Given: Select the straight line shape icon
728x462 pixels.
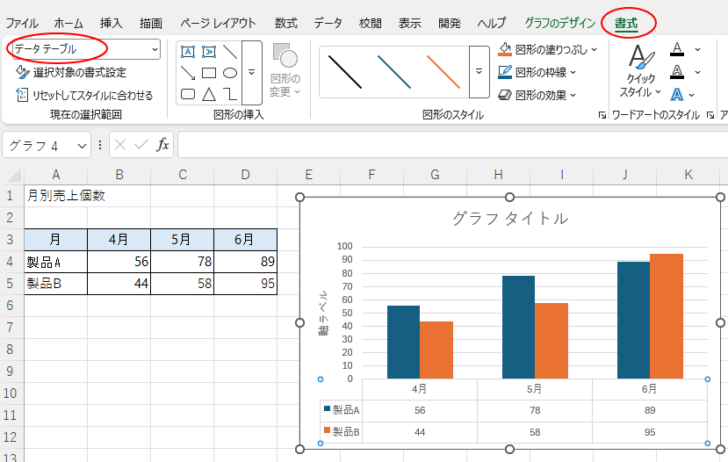Looking at the screenshot, I should (x=230, y=51).
